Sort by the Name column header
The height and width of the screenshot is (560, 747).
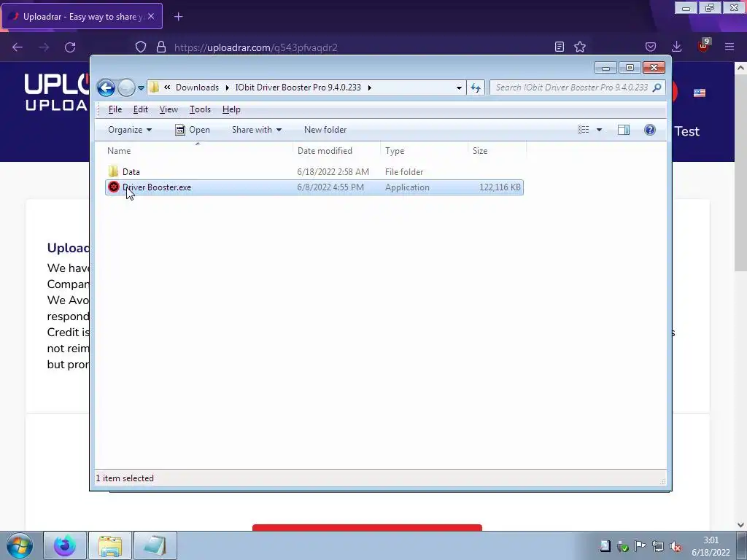[198, 150]
